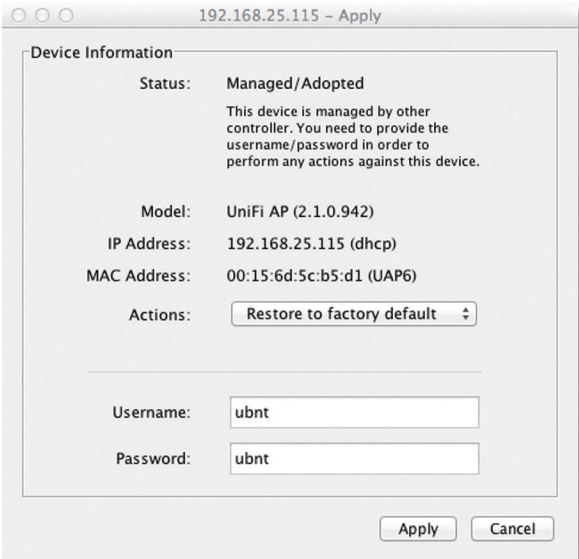Click the managed by other controller message
579x559 pixels.
tap(353, 136)
